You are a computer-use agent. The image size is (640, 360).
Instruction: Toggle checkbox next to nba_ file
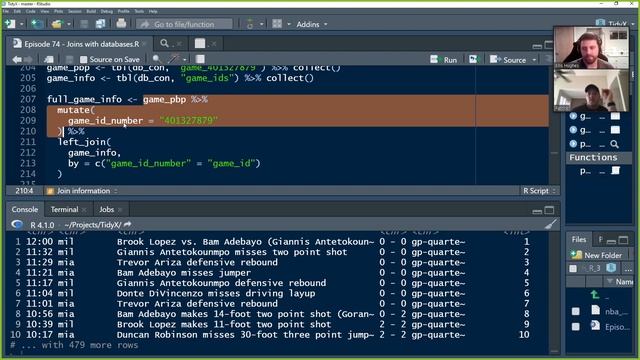(x=576, y=312)
